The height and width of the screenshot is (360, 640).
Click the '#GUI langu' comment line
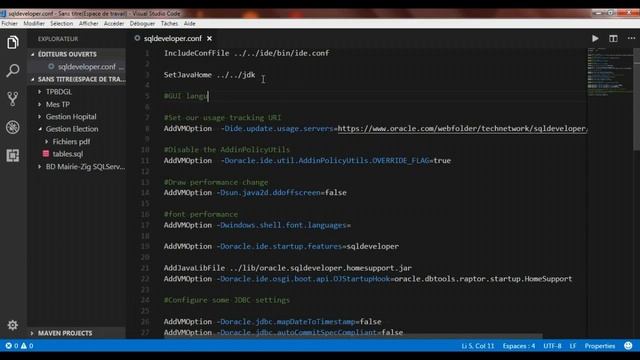tap(186, 96)
